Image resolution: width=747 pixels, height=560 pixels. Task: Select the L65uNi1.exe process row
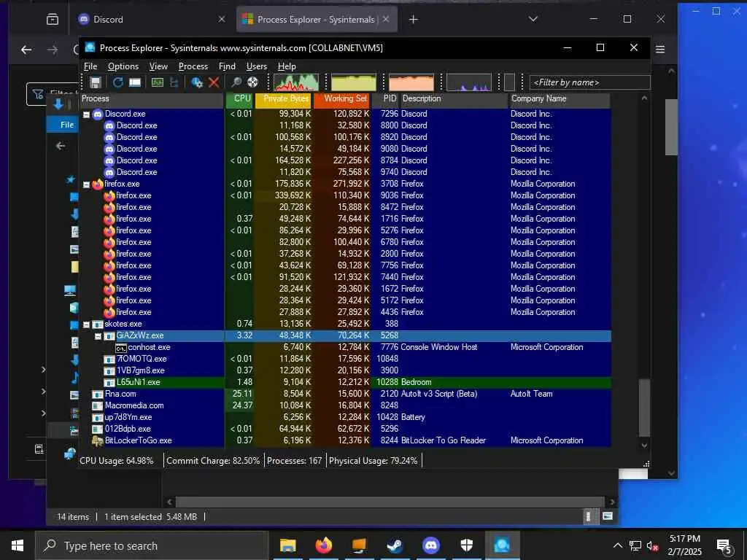click(345, 382)
